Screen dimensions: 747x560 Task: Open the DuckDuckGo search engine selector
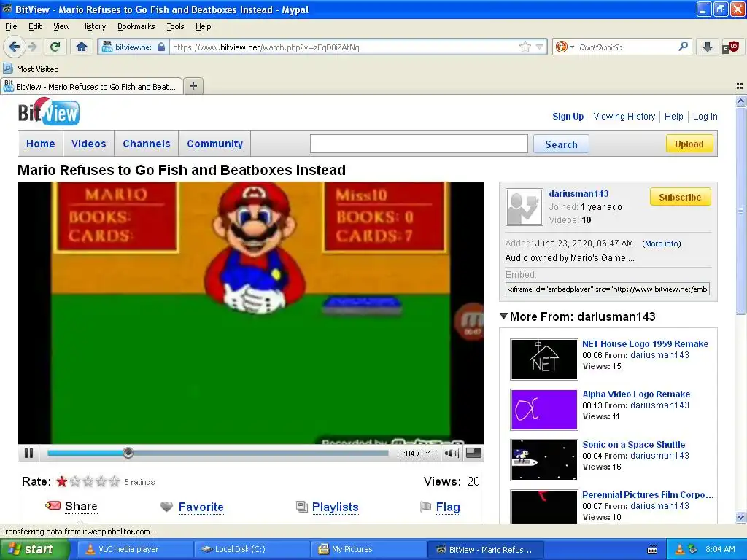[565, 47]
